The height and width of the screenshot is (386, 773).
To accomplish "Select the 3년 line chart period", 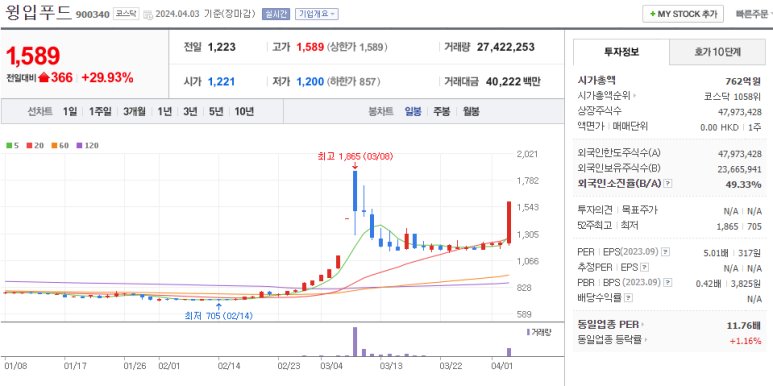I will point(190,111).
